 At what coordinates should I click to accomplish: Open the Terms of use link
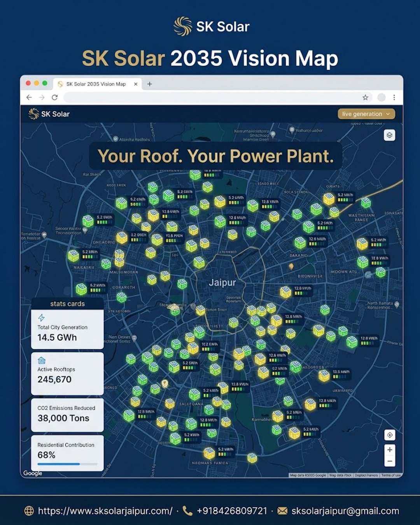(391, 475)
